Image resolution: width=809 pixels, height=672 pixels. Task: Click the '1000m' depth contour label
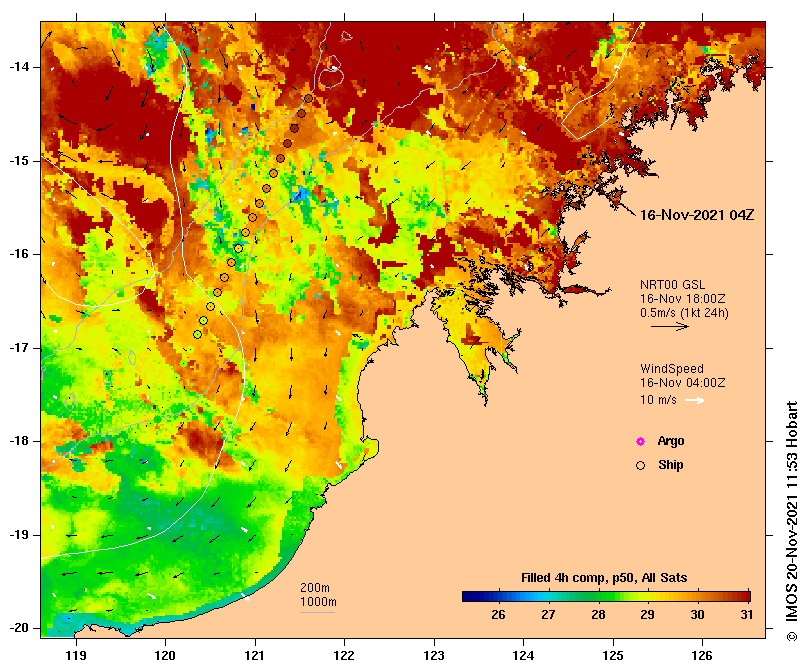318,602
